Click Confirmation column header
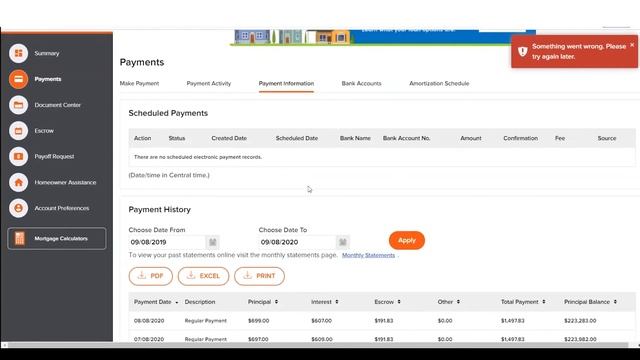Screen dimensions: 640x360 [520, 138]
